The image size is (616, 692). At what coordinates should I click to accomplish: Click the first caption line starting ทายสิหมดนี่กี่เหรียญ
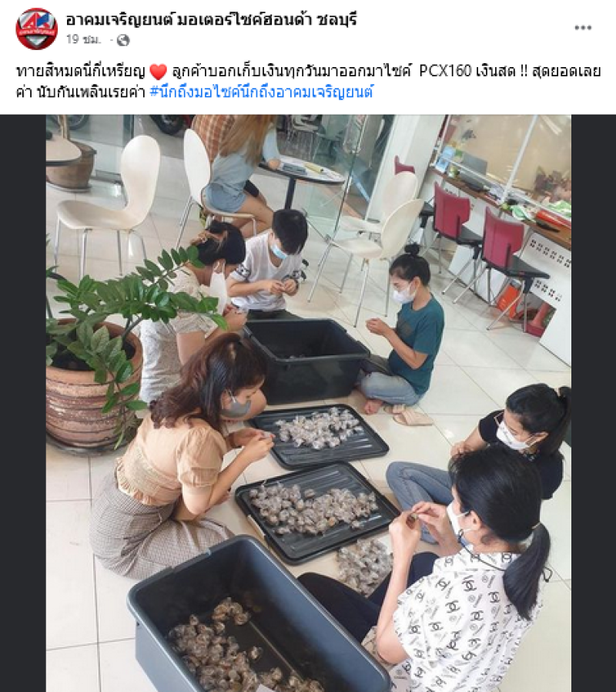pos(308,71)
